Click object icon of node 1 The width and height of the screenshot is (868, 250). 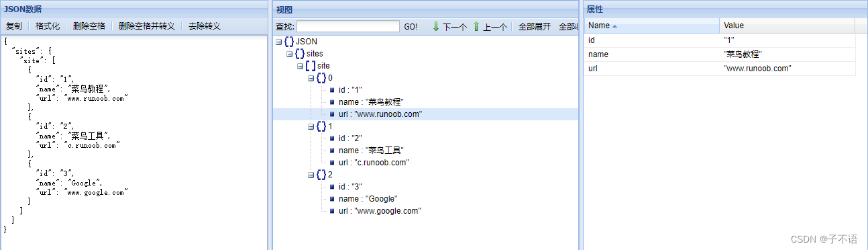(x=321, y=126)
